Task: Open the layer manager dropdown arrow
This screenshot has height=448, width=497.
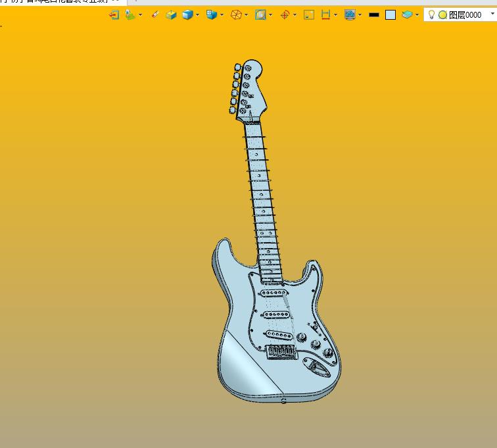Action: [x=417, y=15]
